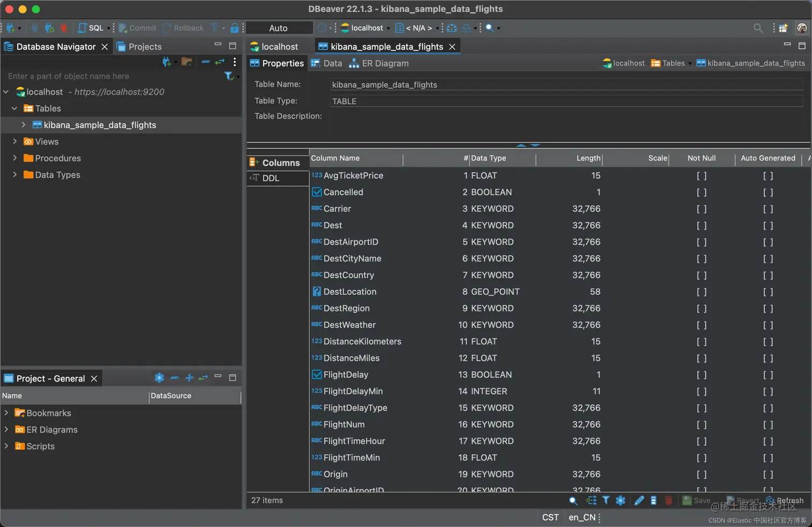Click localhost in the breadcrumb
812x527 pixels.
624,63
